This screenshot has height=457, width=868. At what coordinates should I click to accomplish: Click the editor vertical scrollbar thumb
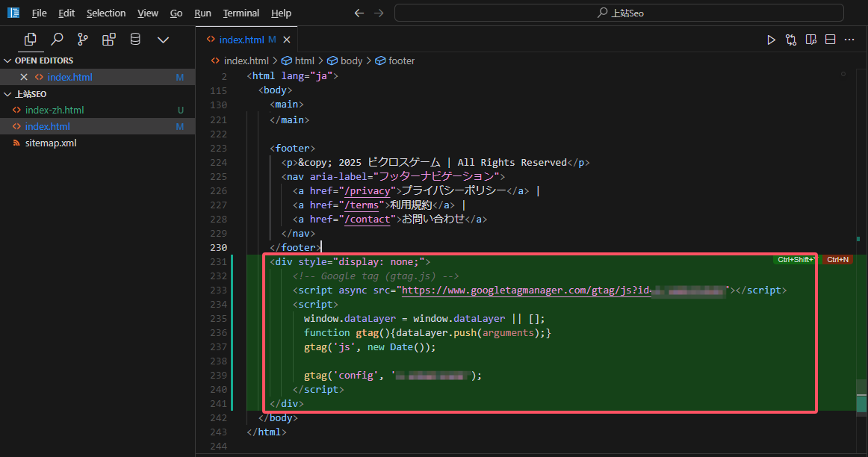tap(861, 397)
